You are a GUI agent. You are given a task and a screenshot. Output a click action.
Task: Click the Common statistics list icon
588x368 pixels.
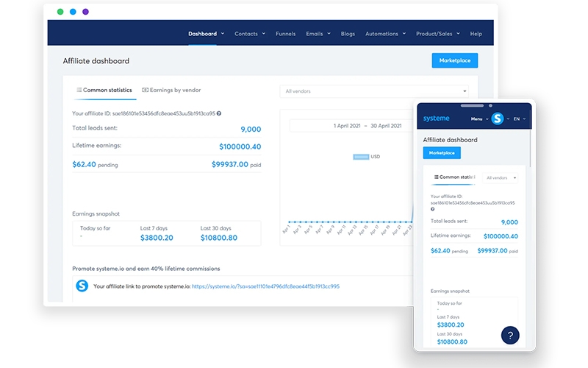pos(79,90)
